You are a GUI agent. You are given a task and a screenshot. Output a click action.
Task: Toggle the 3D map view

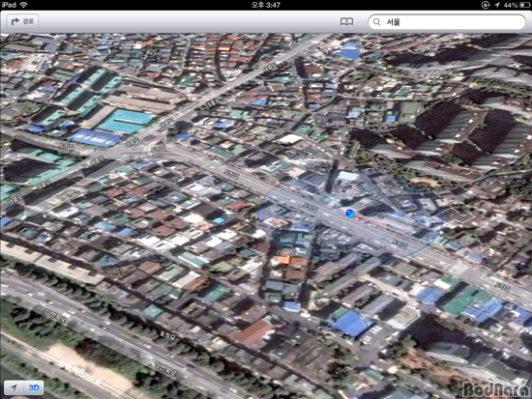click(x=34, y=387)
